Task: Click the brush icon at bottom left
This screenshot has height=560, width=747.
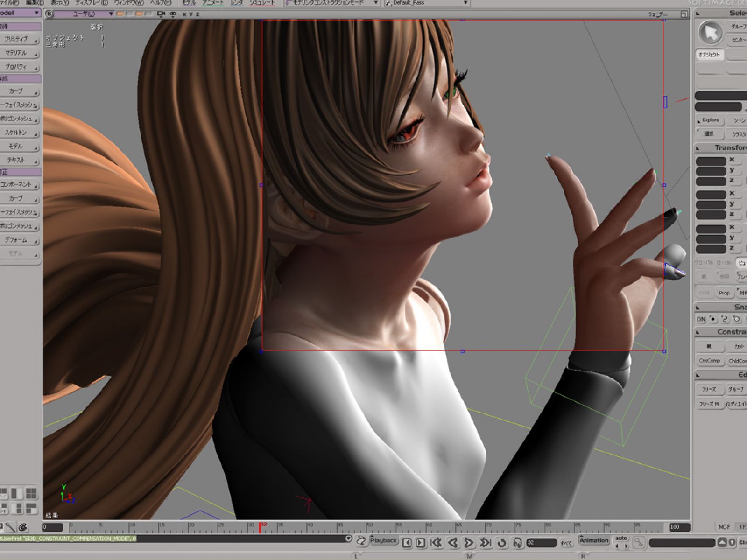Action: tap(10, 527)
